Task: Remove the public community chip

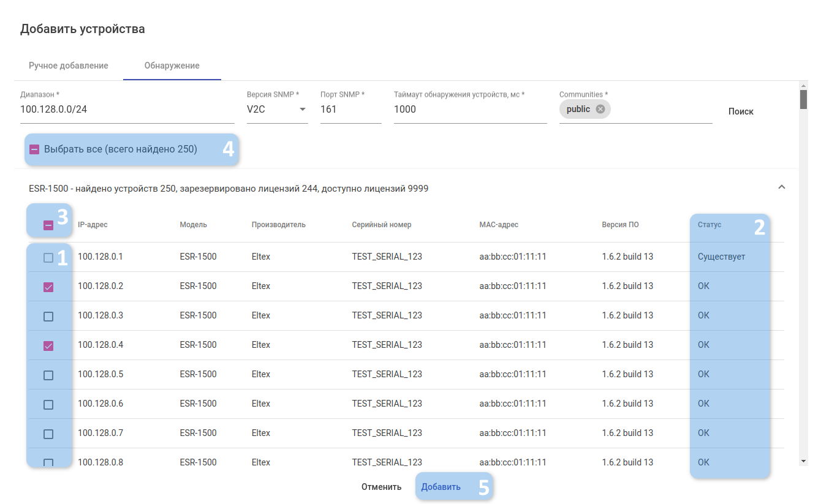Action: tap(600, 109)
